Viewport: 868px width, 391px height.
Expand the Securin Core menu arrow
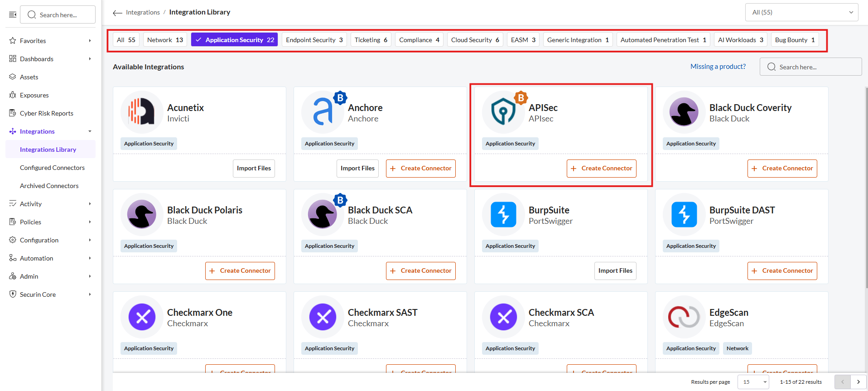[90, 294]
